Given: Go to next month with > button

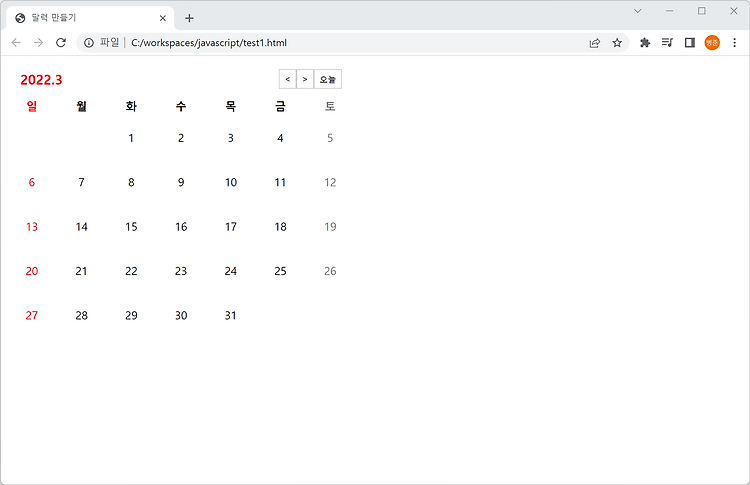Looking at the screenshot, I should tap(305, 79).
